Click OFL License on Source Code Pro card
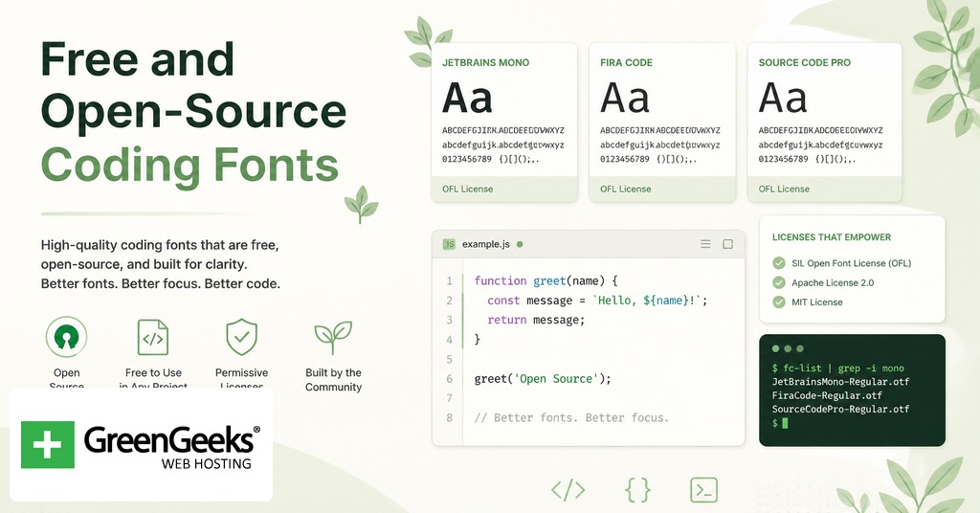 [x=784, y=189]
